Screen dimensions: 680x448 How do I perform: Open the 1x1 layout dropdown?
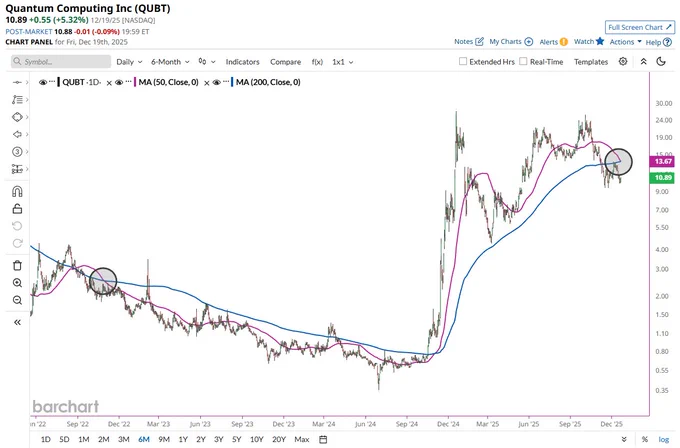(343, 62)
